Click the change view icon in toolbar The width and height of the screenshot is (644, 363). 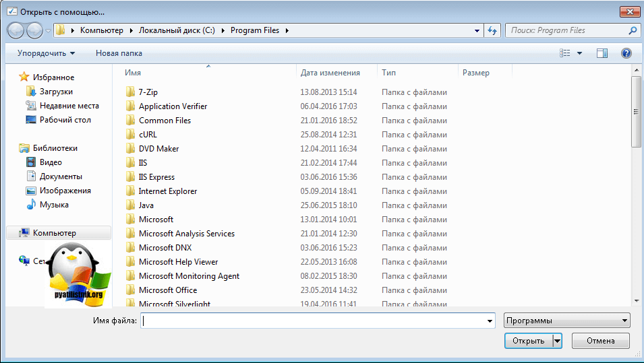click(x=565, y=53)
